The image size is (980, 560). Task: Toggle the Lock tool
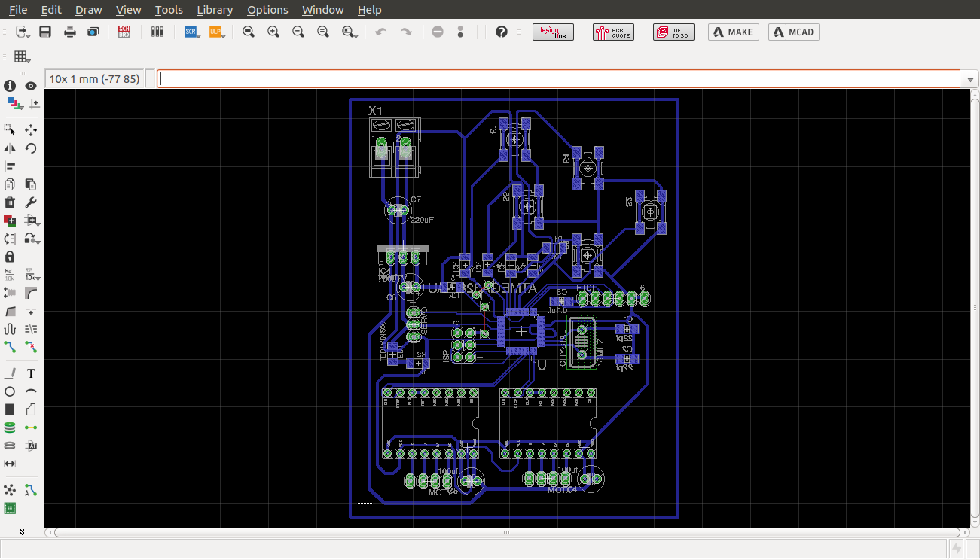tap(10, 257)
